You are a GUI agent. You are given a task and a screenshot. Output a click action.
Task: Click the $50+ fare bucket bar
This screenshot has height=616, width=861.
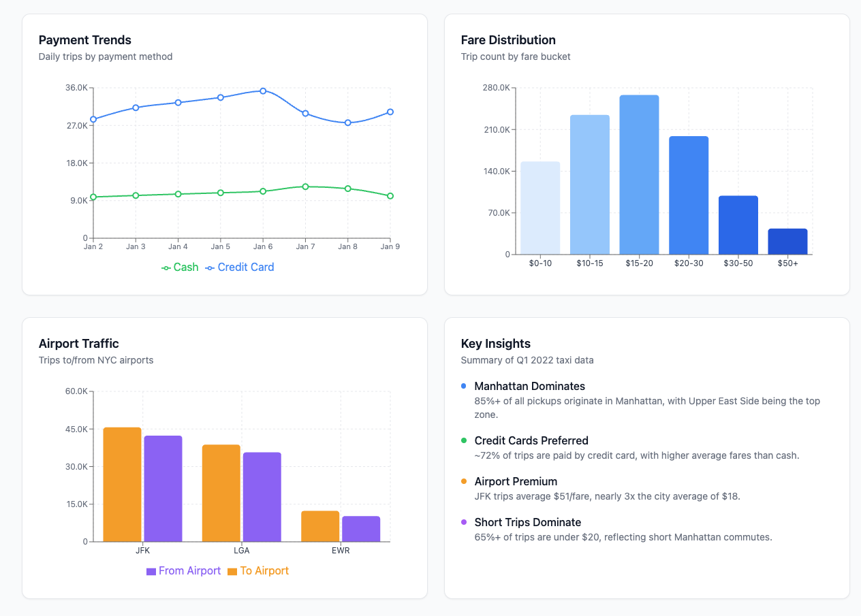[787, 242]
